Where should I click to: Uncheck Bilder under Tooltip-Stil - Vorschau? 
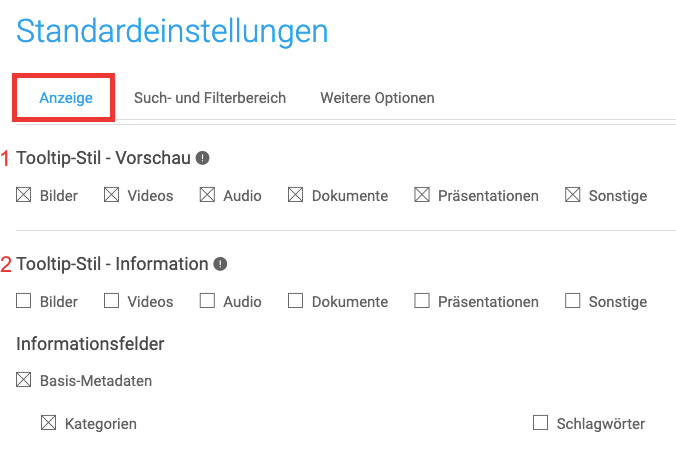[x=24, y=195]
